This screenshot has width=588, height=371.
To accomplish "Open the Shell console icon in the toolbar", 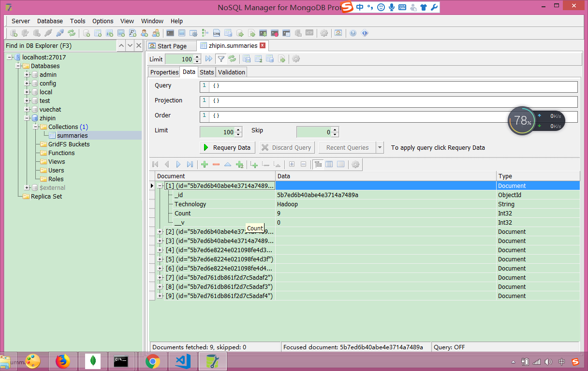I will (170, 33).
